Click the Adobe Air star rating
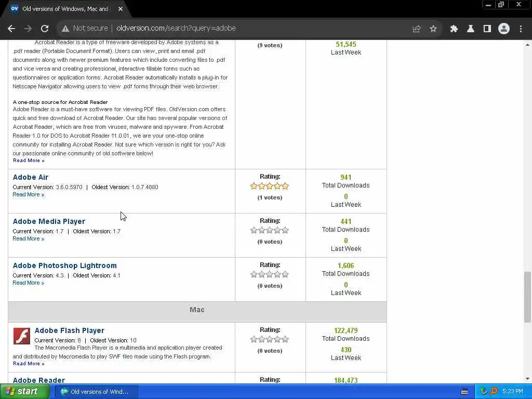The image size is (532, 399). point(270,186)
